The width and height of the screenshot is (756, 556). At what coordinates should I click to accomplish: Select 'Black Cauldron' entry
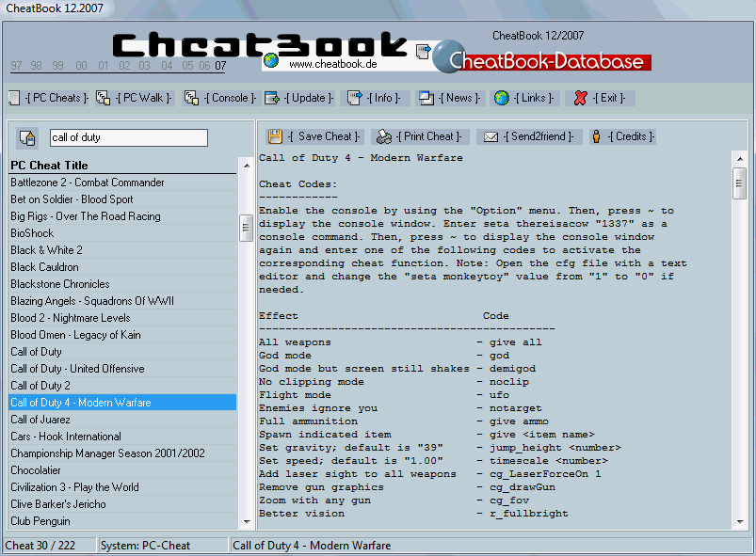coord(123,267)
